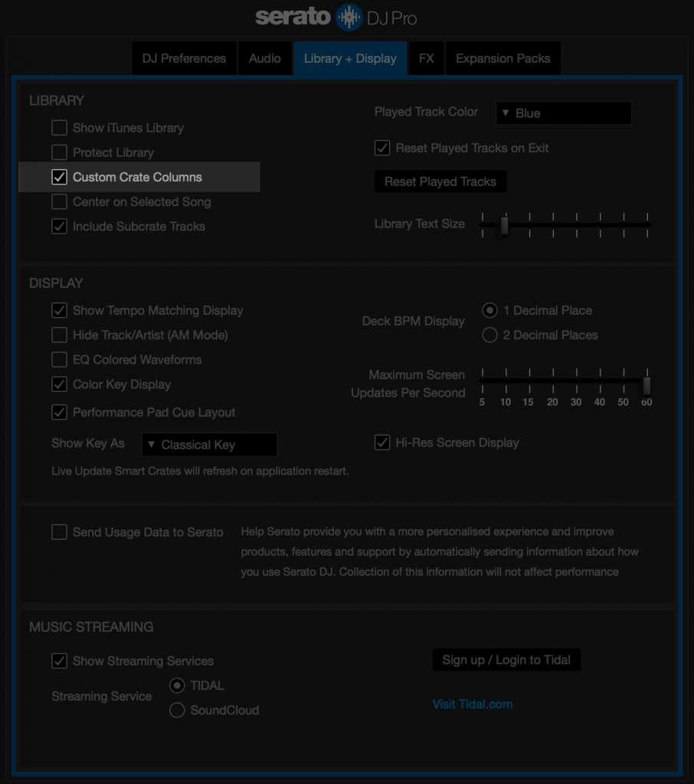Open the Audio tab
Screen dimensions: 694x784
pyautogui.click(x=265, y=59)
